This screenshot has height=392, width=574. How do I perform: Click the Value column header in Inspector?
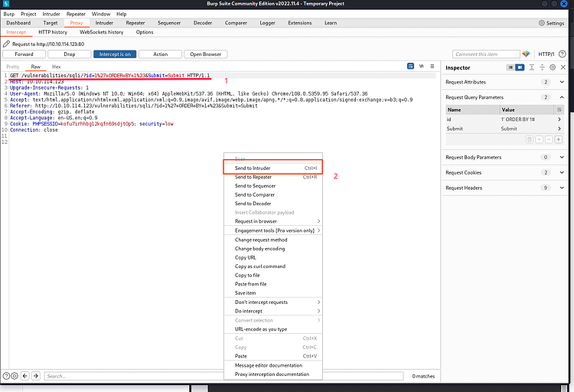click(527, 109)
